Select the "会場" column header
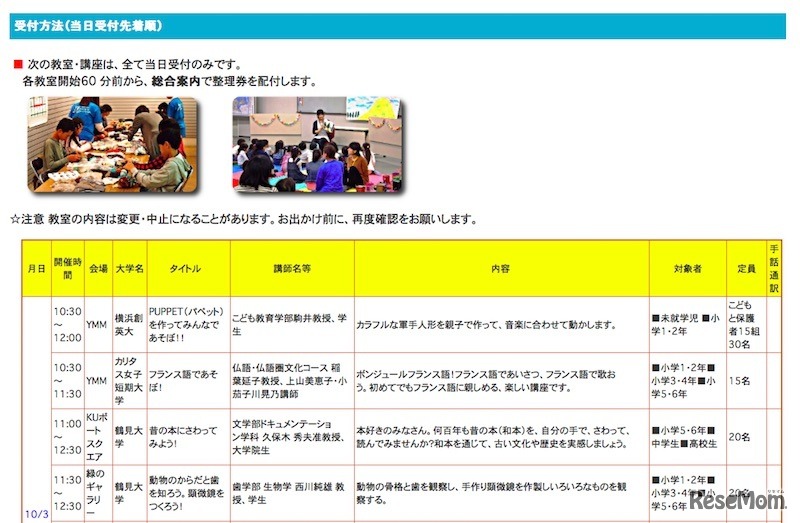Screen dimensions: 800x523 point(98,268)
